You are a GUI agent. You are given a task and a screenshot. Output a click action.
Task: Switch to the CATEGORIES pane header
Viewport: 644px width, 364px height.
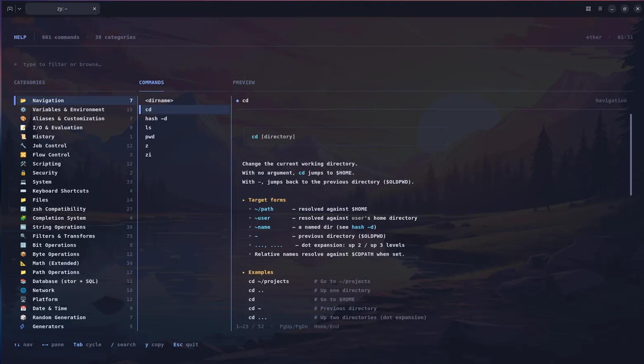click(29, 83)
